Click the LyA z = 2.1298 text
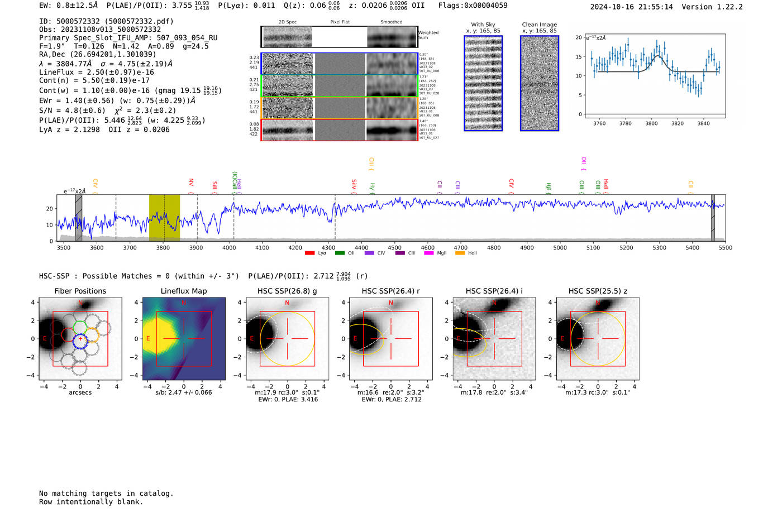 tap(69, 130)
